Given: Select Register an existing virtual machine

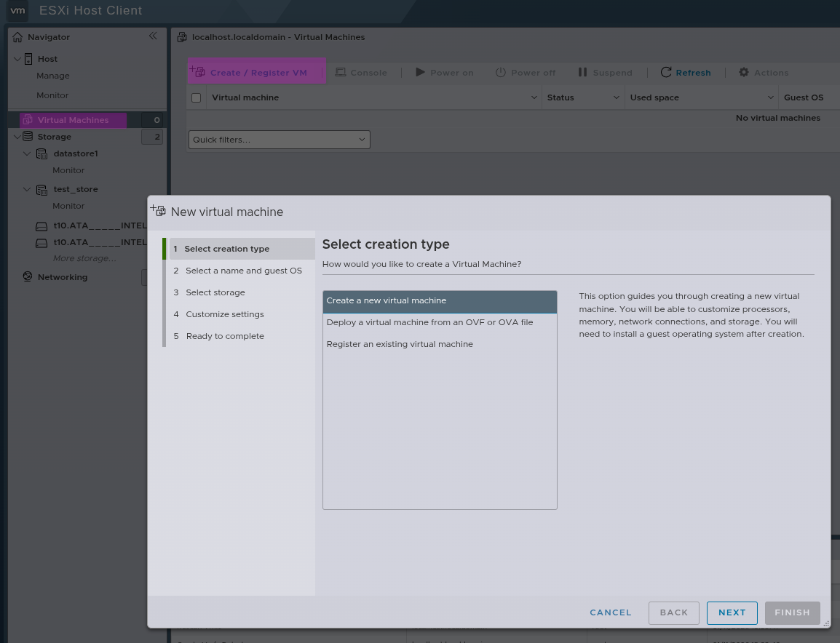Looking at the screenshot, I should [x=400, y=344].
